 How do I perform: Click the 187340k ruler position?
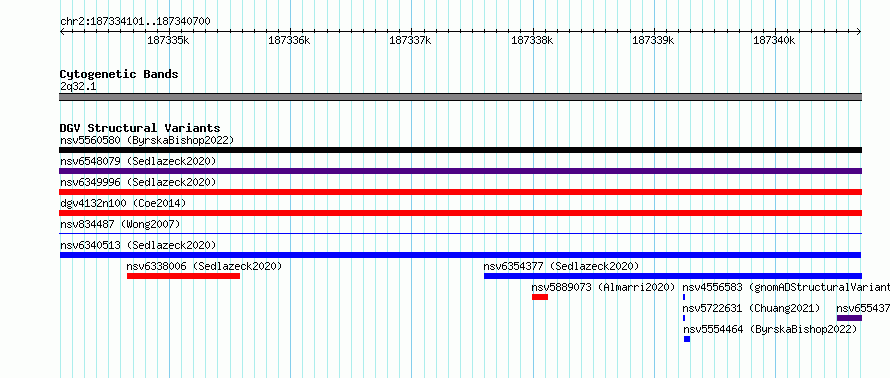(x=774, y=40)
